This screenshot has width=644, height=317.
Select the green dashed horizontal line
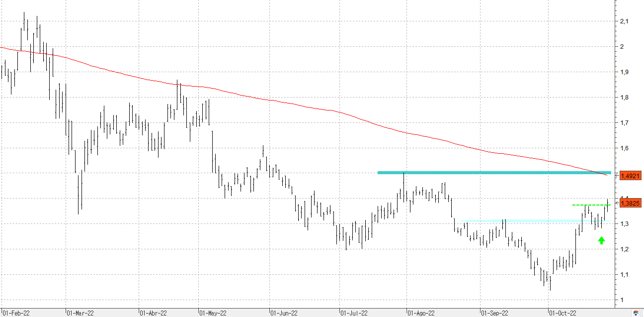point(591,205)
